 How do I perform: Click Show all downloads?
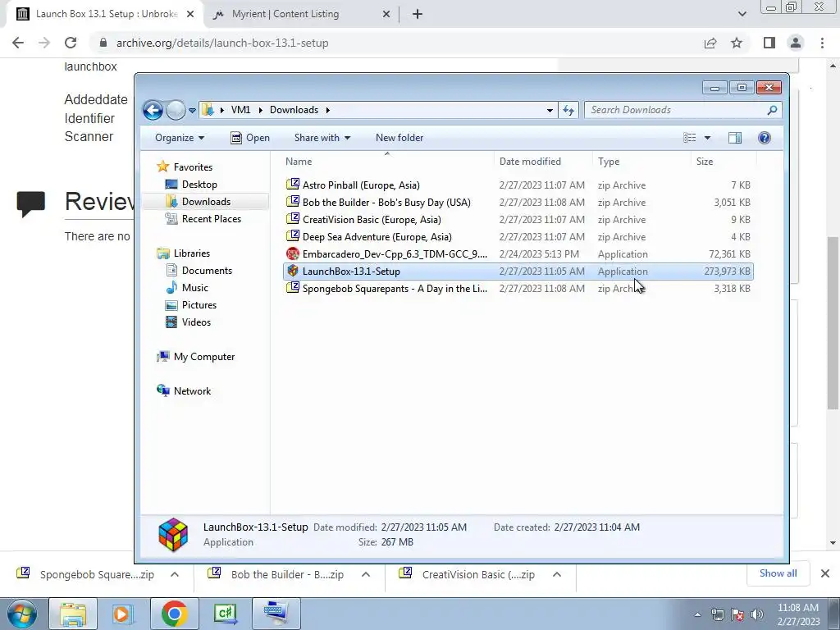pyautogui.click(x=778, y=573)
